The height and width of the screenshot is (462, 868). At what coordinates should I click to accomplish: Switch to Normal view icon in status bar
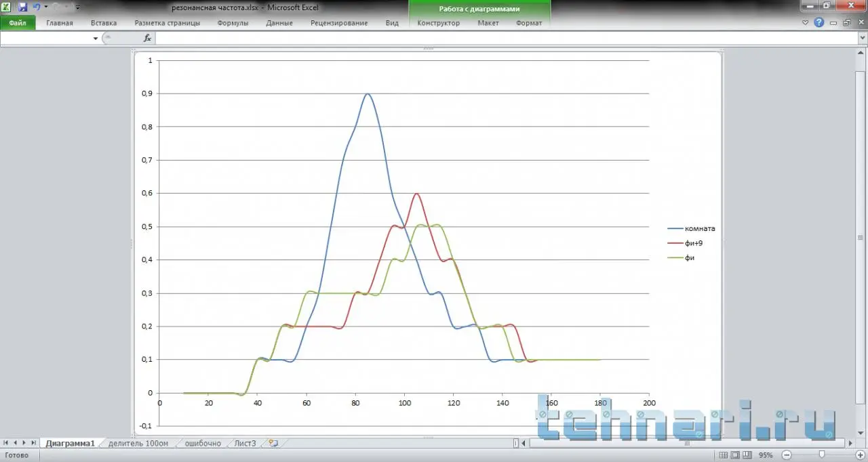[724, 455]
